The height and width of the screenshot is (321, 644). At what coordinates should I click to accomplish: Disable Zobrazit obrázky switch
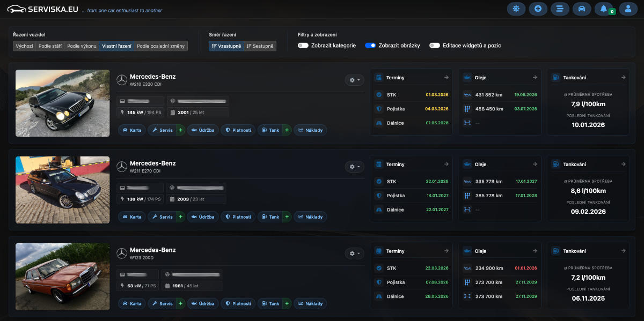pos(370,46)
